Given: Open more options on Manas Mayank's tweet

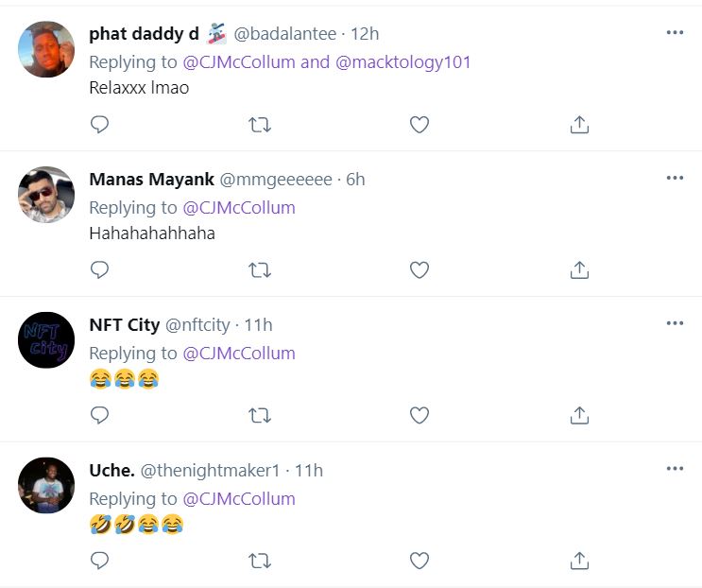Looking at the screenshot, I should [x=675, y=178].
